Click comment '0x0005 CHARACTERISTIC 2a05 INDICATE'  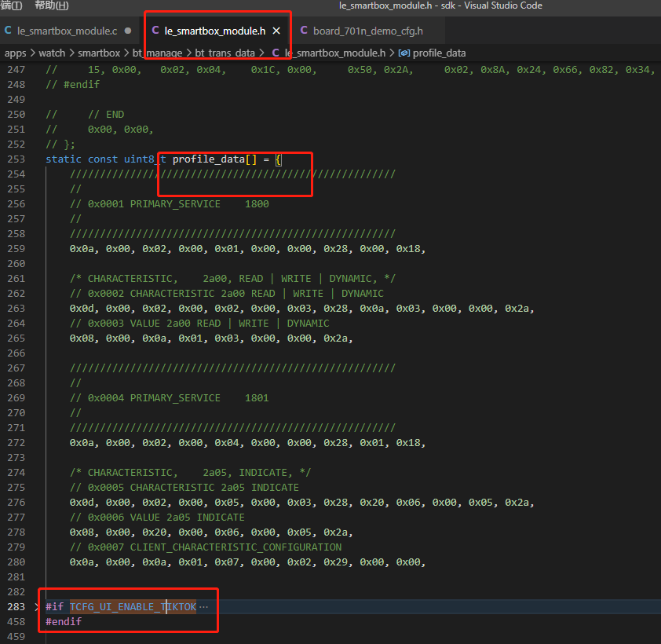(184, 488)
